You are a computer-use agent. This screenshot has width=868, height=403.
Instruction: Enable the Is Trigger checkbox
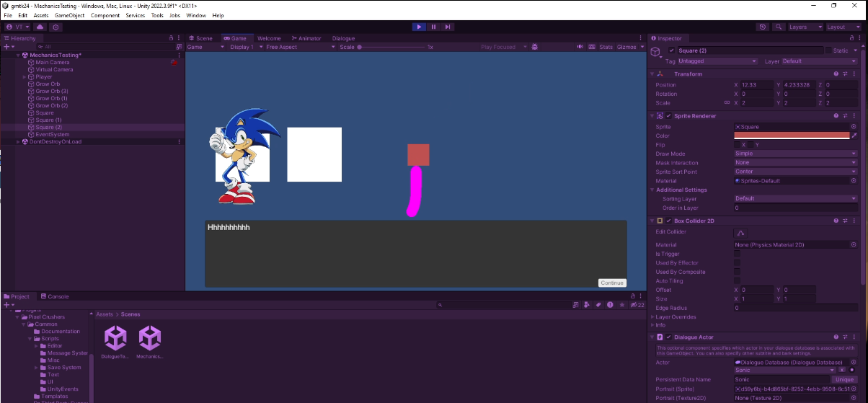[737, 254]
